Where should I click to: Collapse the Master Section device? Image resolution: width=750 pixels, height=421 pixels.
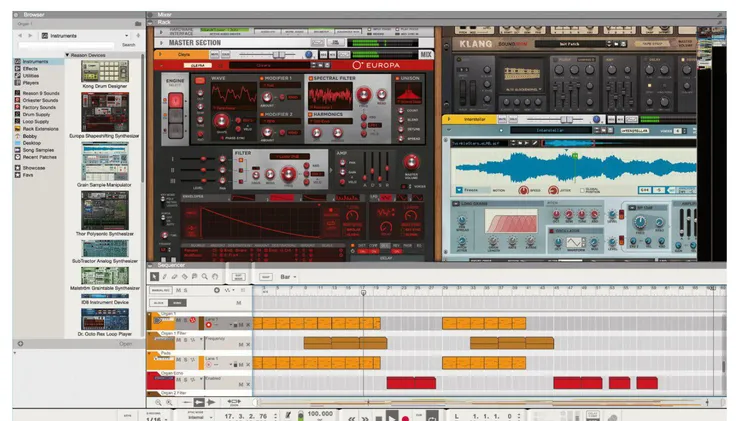(x=161, y=43)
